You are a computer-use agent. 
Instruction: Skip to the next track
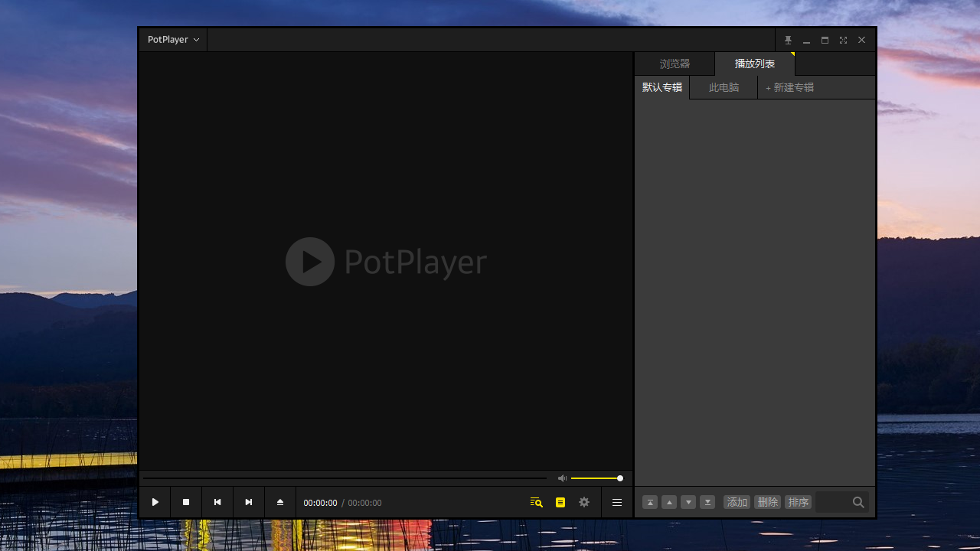tap(249, 502)
